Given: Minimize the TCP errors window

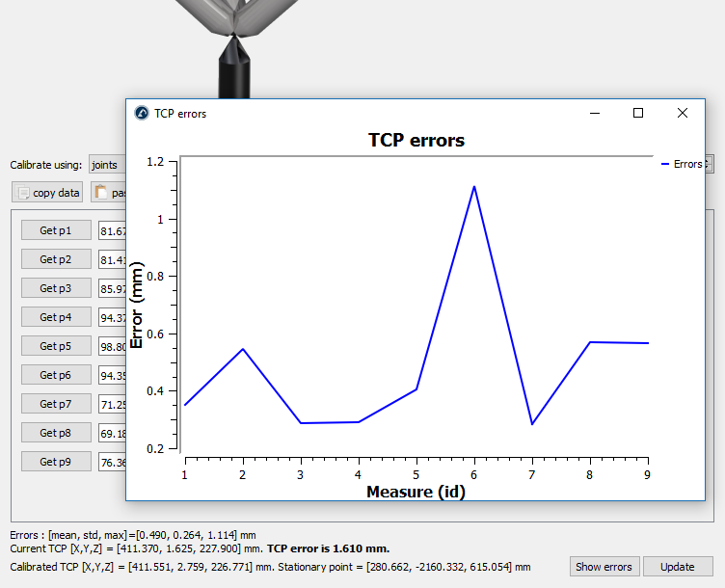Looking at the screenshot, I should [x=593, y=114].
